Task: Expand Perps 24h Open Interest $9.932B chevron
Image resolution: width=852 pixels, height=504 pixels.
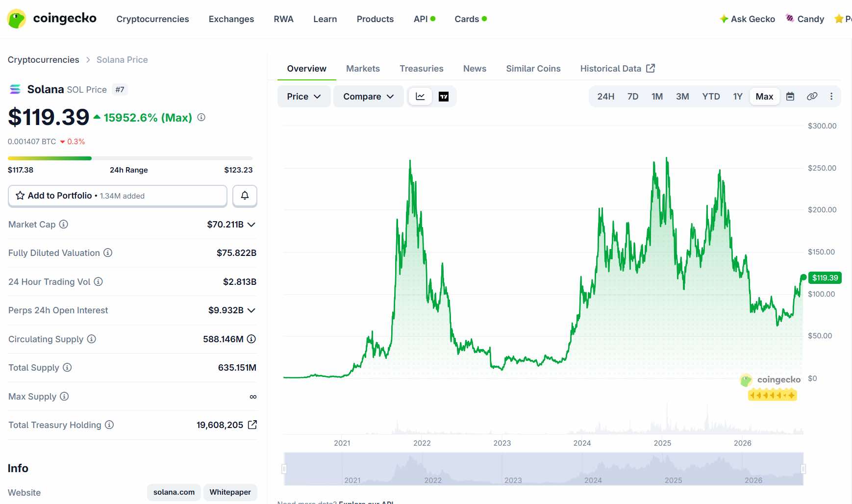Action: [251, 310]
